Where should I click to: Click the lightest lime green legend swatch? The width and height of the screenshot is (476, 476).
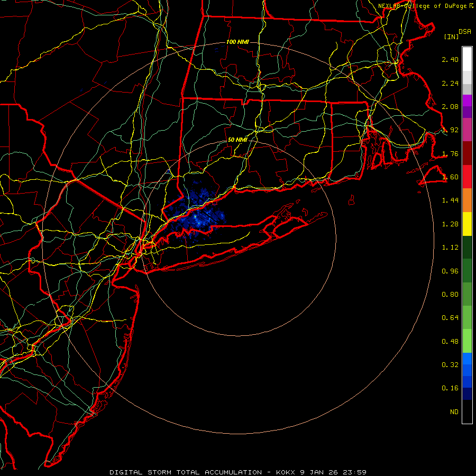[467, 341]
